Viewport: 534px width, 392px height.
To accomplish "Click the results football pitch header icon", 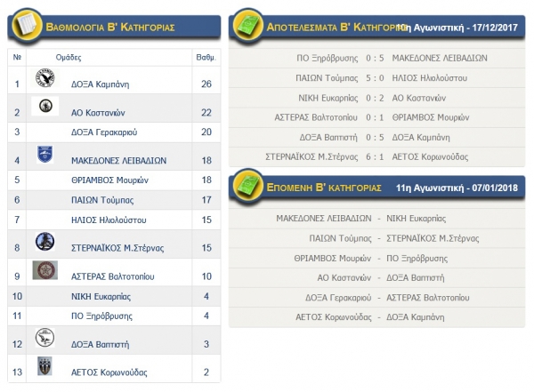I will tap(247, 28).
